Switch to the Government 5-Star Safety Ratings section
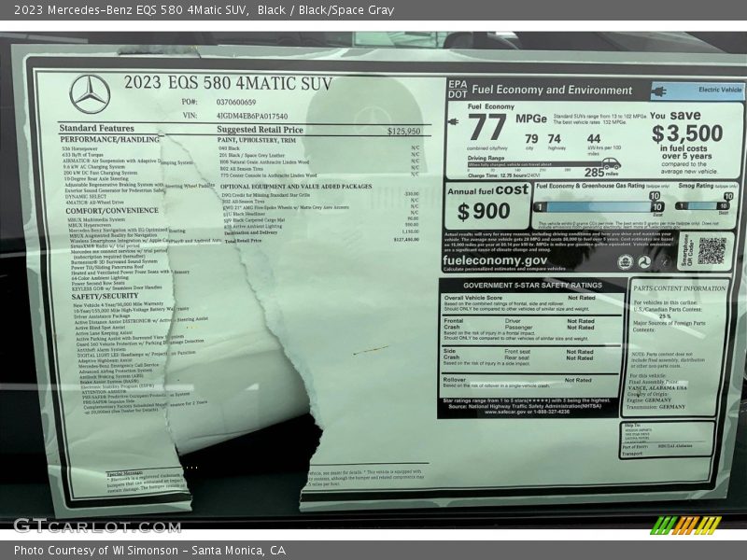This screenshot has height=560, width=747. 532,286
